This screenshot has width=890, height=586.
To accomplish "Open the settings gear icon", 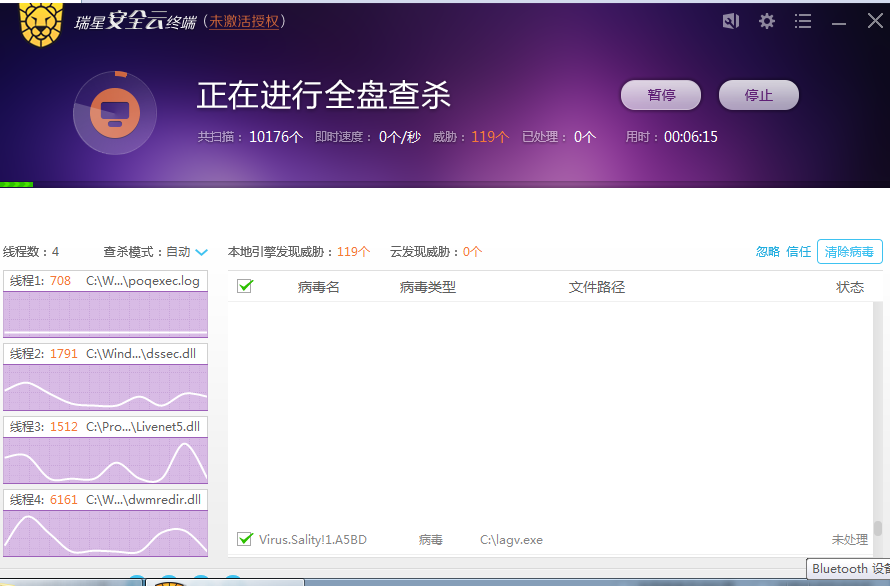I will [766, 22].
